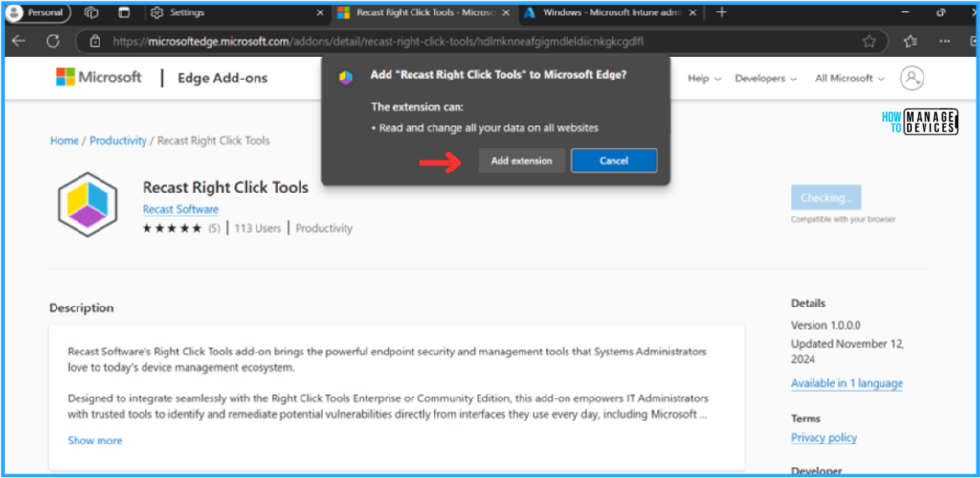View site information lock icon
Image resolution: width=980 pixels, height=478 pixels.
pos(95,41)
